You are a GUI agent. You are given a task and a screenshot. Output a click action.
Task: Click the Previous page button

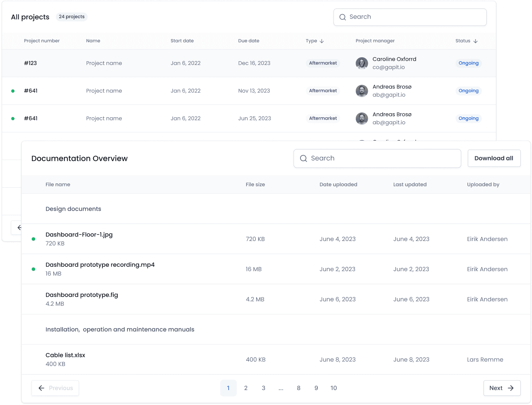point(55,388)
